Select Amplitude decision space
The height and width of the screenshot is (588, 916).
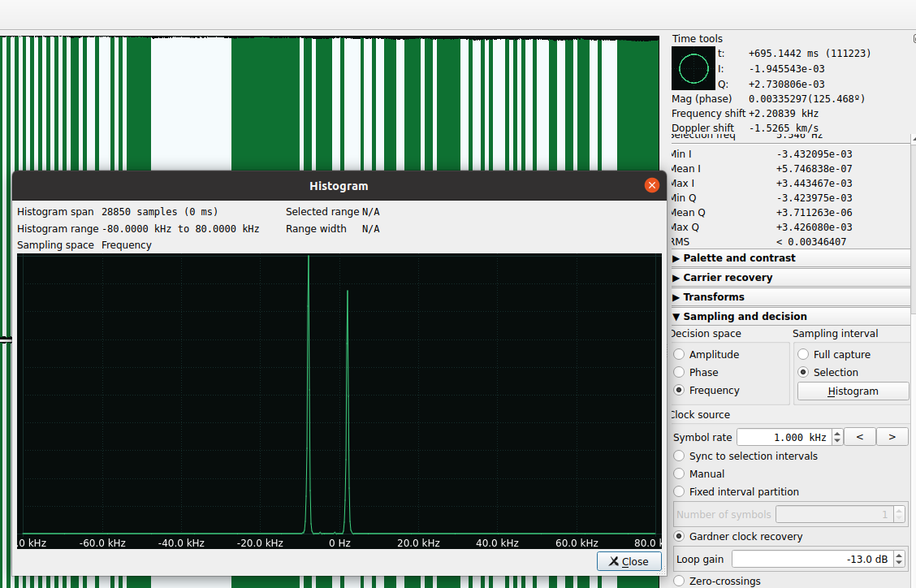(x=680, y=355)
